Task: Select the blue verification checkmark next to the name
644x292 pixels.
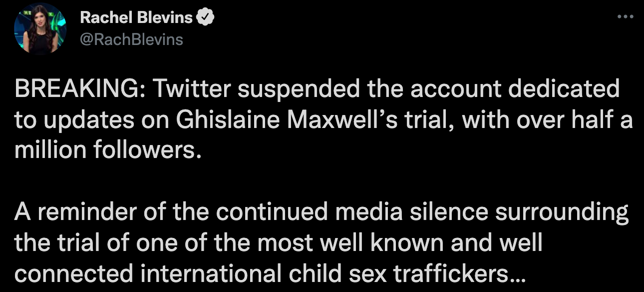Action: [x=205, y=15]
